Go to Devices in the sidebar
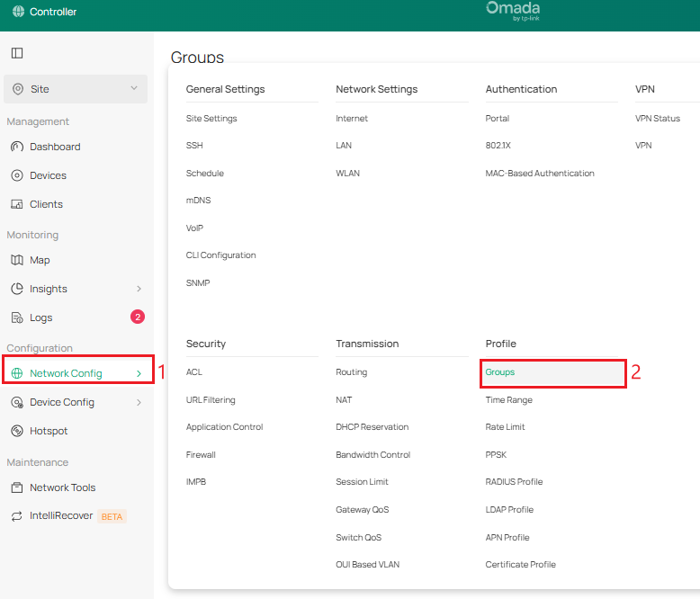 pos(48,175)
